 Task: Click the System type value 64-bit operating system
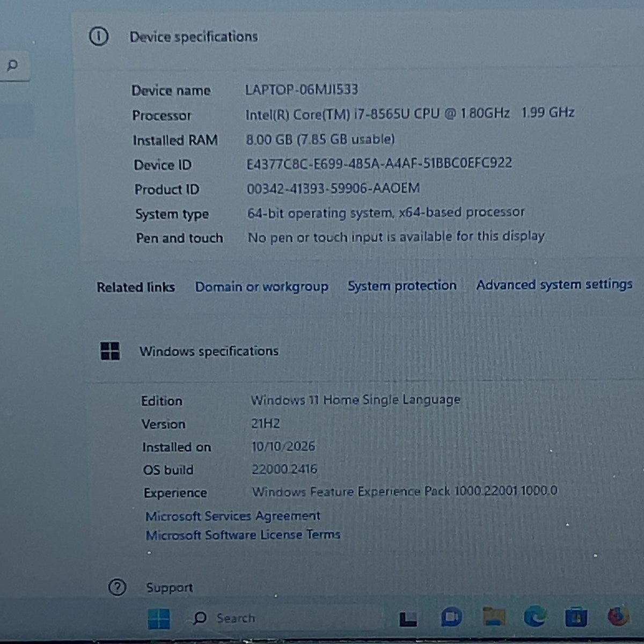pos(386,213)
